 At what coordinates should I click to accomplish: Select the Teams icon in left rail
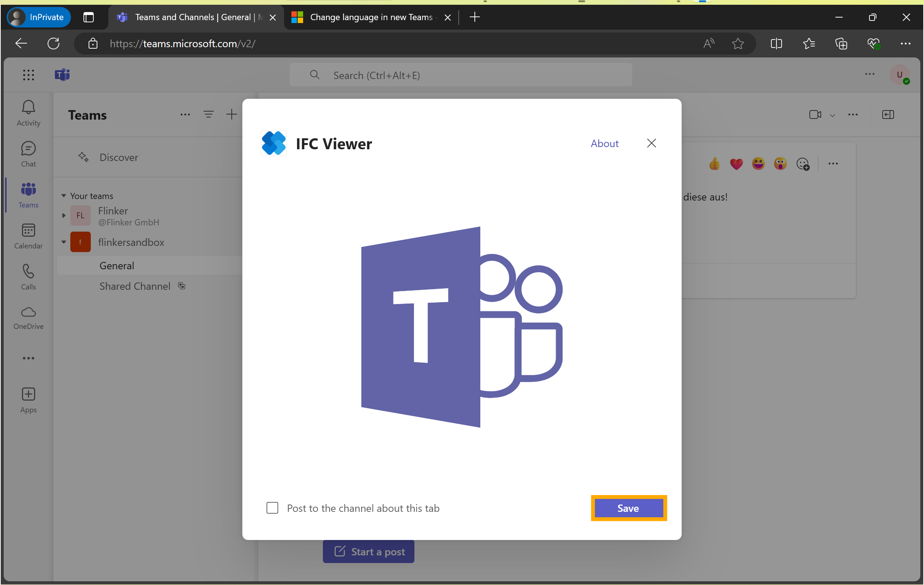click(29, 195)
